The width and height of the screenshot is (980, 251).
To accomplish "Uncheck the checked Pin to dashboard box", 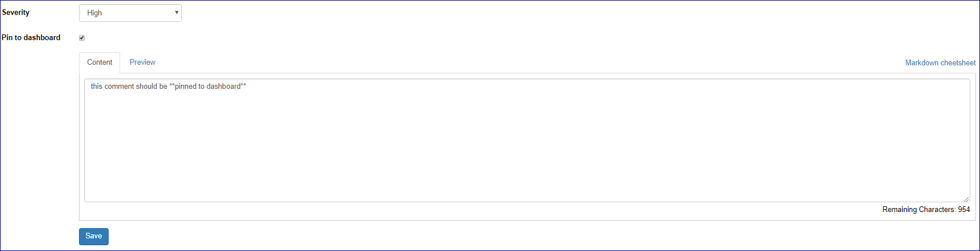I will click(x=82, y=38).
